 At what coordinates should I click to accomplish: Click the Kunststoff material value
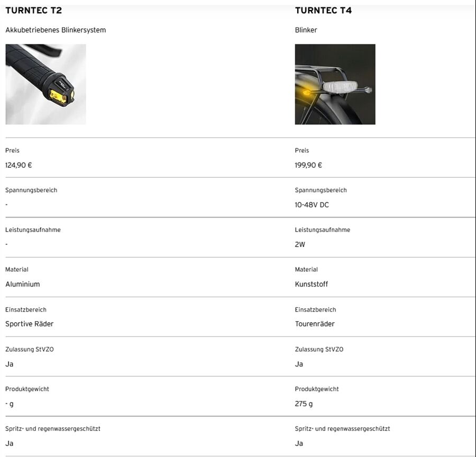tap(311, 284)
